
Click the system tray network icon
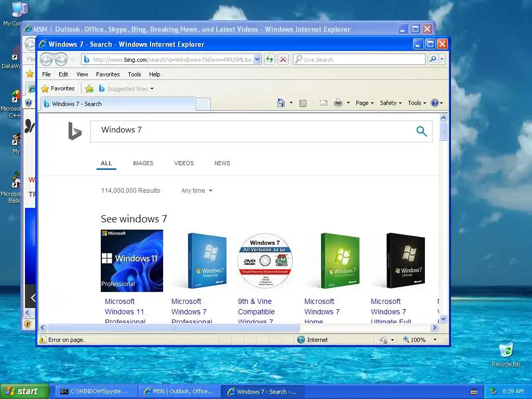[x=494, y=391]
